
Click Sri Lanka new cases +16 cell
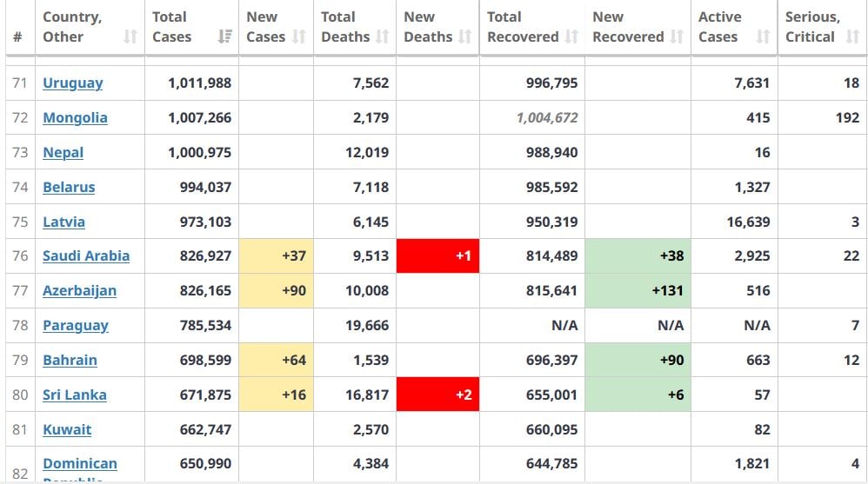[277, 395]
